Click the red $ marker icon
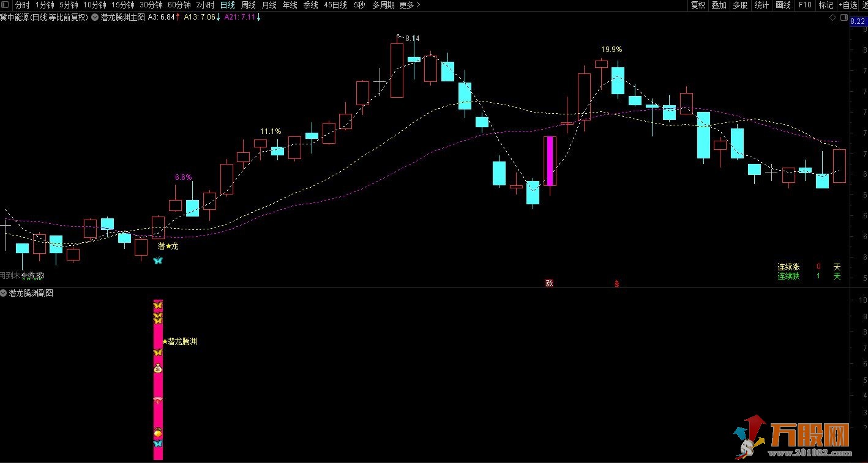Viewport: 868px width, 463px height. pyautogui.click(x=616, y=284)
